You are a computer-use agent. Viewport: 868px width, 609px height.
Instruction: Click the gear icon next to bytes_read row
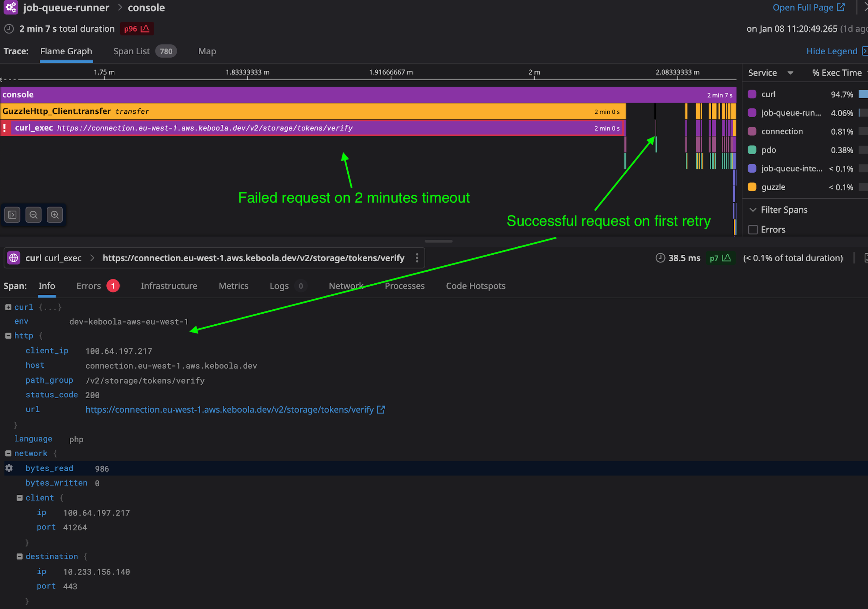[9, 468]
